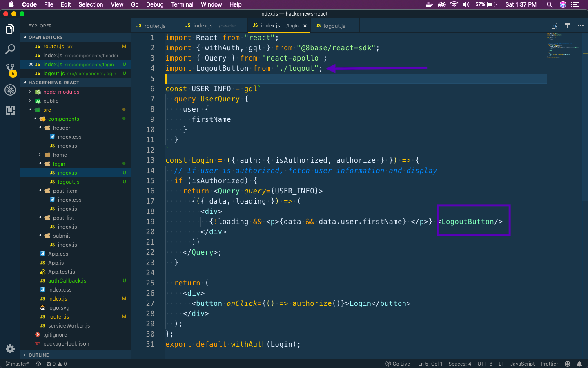Switch to the router.js tab
This screenshot has height=368, width=588.
coord(155,26)
